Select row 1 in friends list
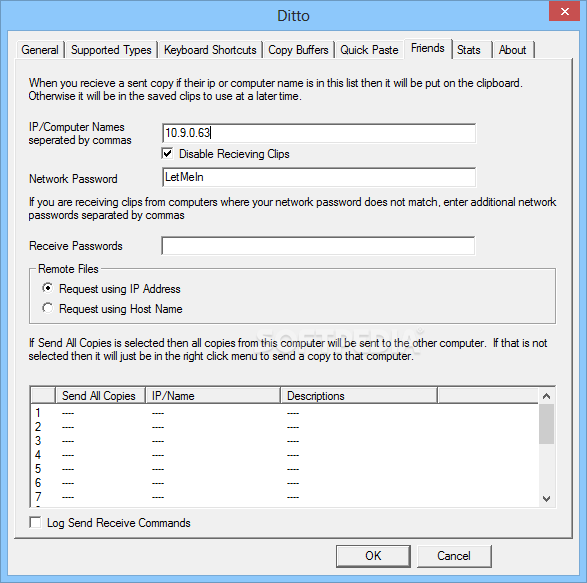The height and width of the screenshot is (583, 587). pyautogui.click(x=285, y=413)
